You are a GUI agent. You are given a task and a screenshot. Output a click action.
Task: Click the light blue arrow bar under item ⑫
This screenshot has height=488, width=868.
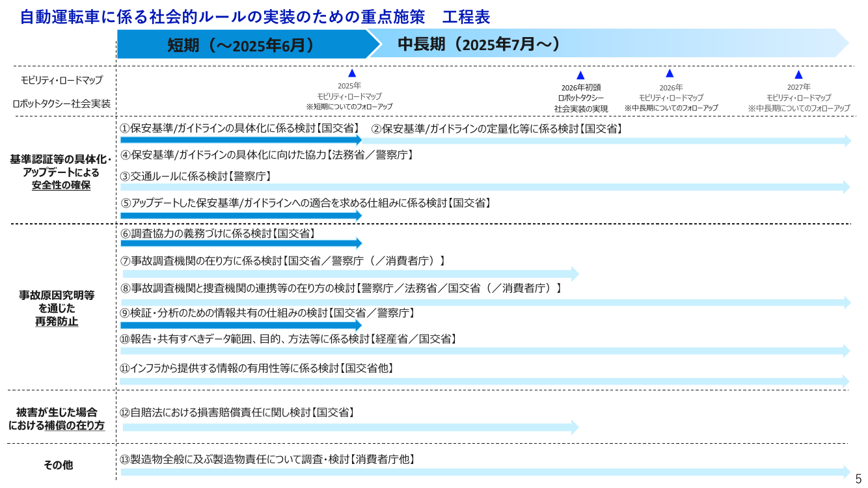pos(350,427)
